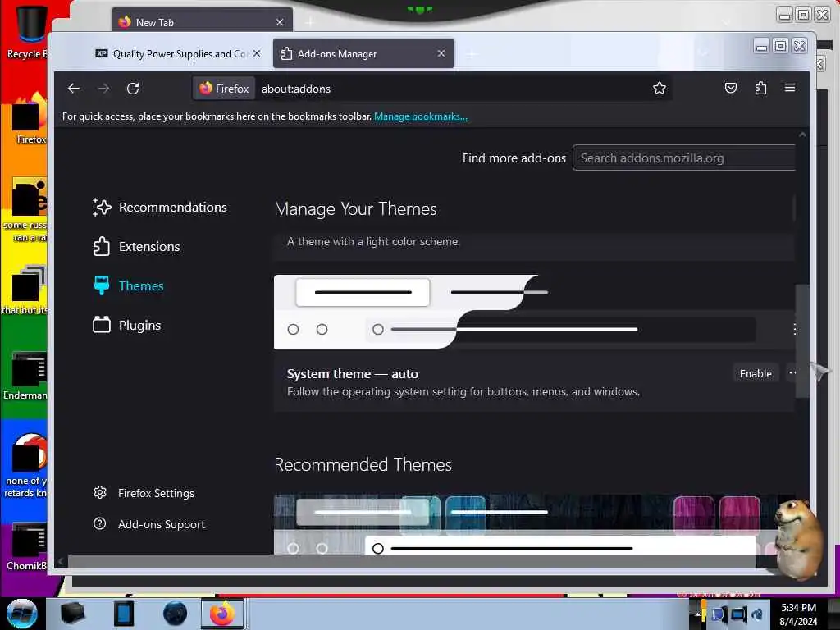Click the Firefox Settings gear icon
This screenshot has width=840, height=630.
pos(99,492)
